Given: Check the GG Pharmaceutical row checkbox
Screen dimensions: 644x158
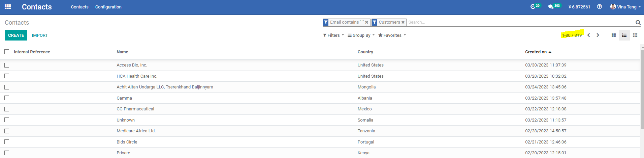Looking at the screenshot, I should pos(7,109).
